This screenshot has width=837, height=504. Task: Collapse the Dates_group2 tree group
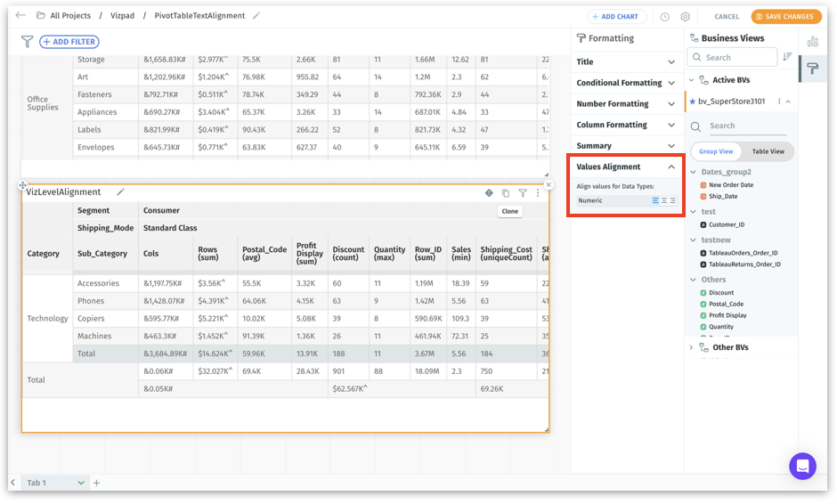(x=693, y=172)
